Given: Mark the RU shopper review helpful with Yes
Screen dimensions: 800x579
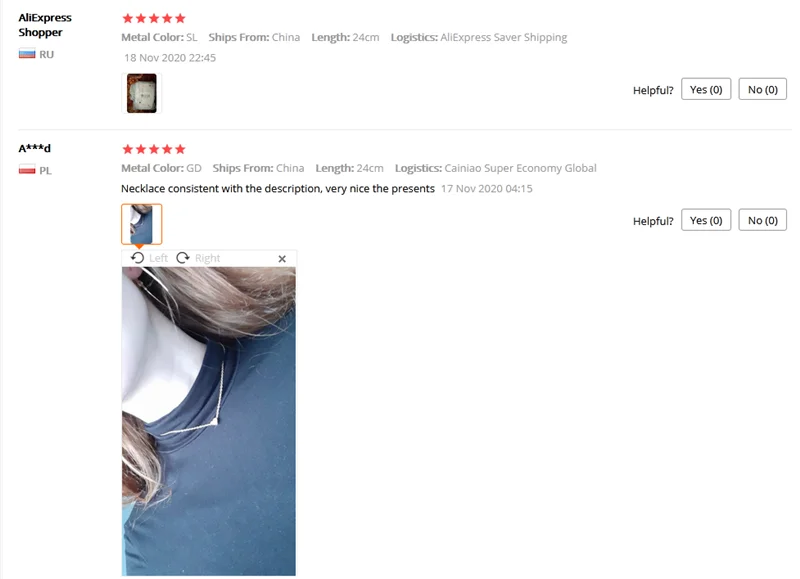Looking at the screenshot, I should pyautogui.click(x=706, y=89).
